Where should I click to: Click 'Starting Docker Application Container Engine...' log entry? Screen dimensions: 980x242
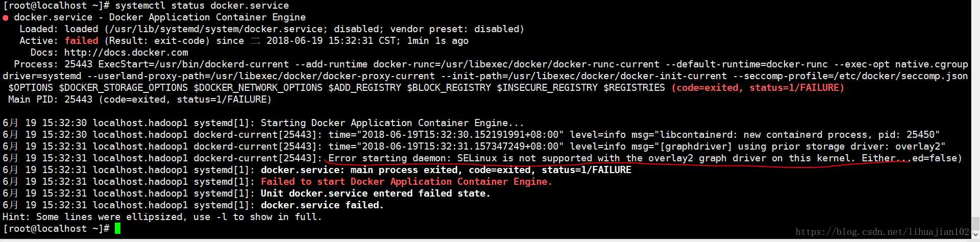[392, 123]
